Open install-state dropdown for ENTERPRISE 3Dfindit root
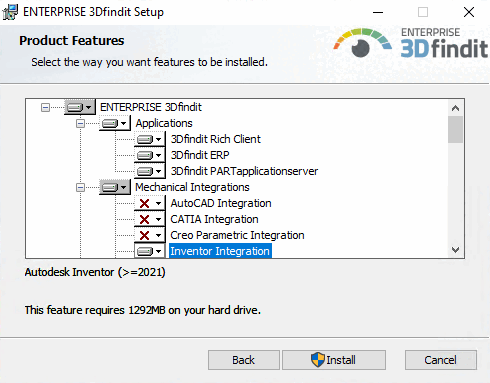This screenshot has width=490, height=383. 80,107
